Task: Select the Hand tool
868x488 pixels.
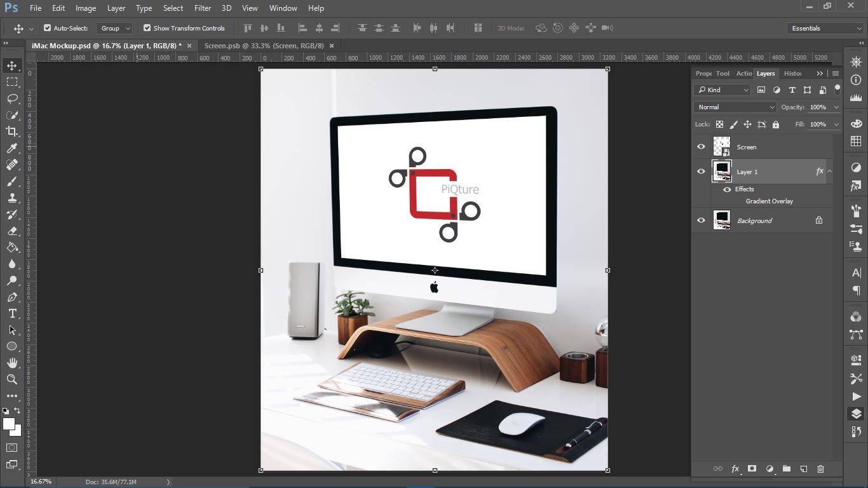Action: point(12,363)
